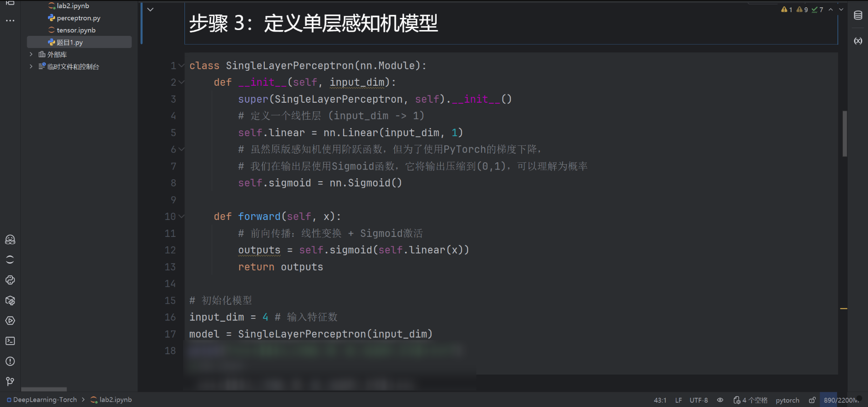
Task: Click line number 17 in the gutter
Action: pyautogui.click(x=170, y=334)
